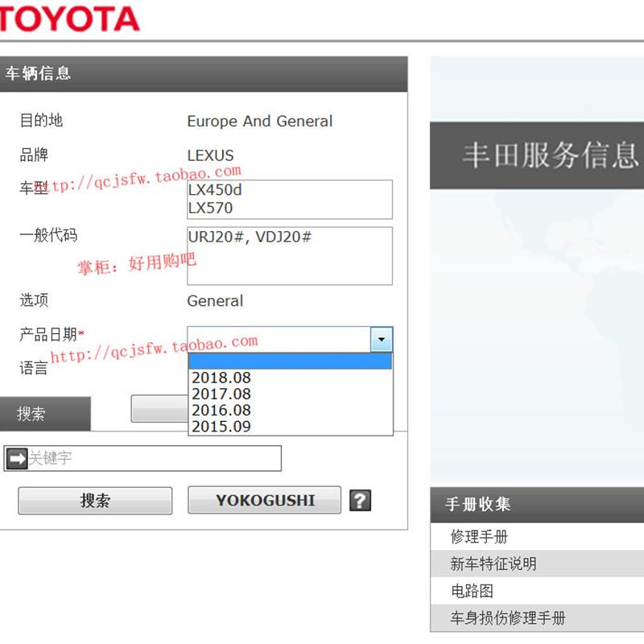Select LX450d in the model list

(215, 190)
